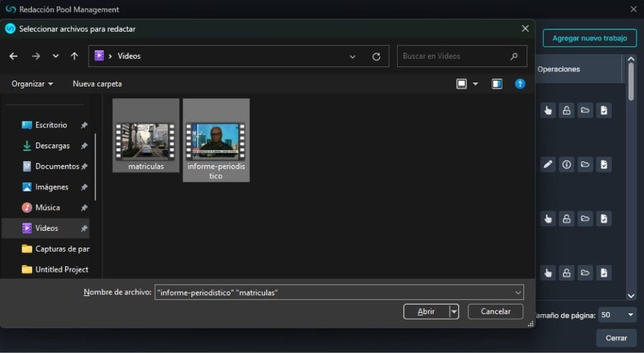Screen dimensions: 644x353
Task: Select the informe-periodistico video thumbnail
Action: (216, 141)
